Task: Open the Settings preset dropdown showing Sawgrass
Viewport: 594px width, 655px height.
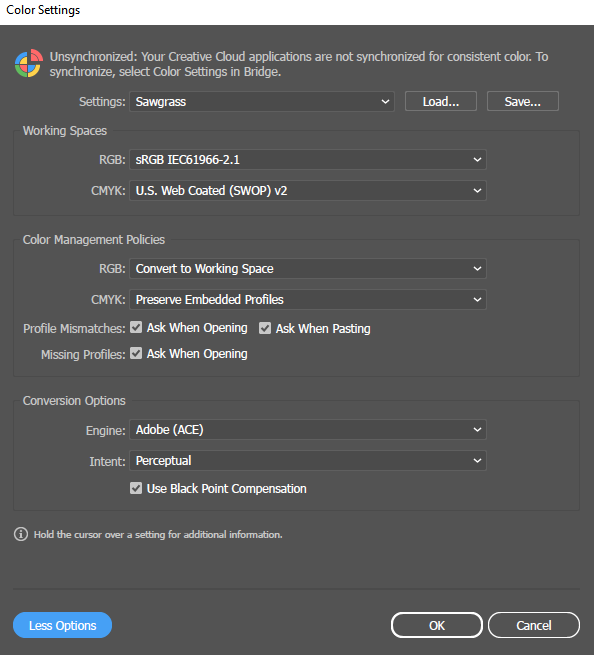Action: [x=262, y=102]
